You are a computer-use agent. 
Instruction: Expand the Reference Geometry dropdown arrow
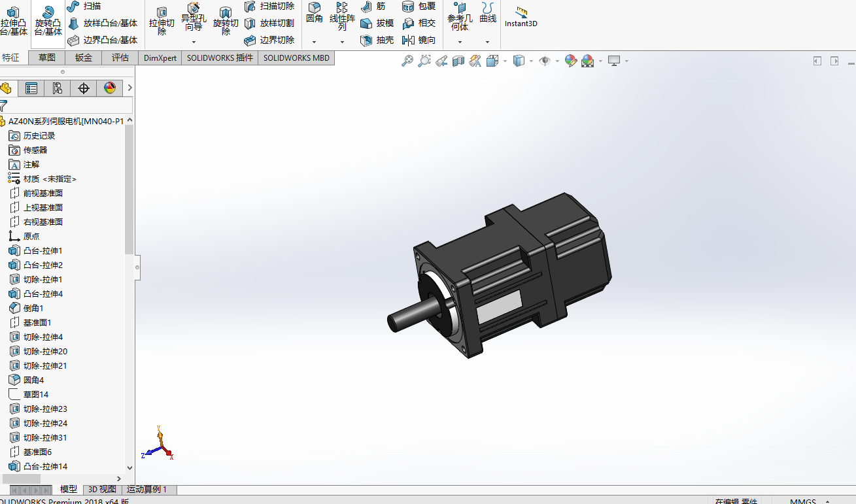(x=460, y=42)
